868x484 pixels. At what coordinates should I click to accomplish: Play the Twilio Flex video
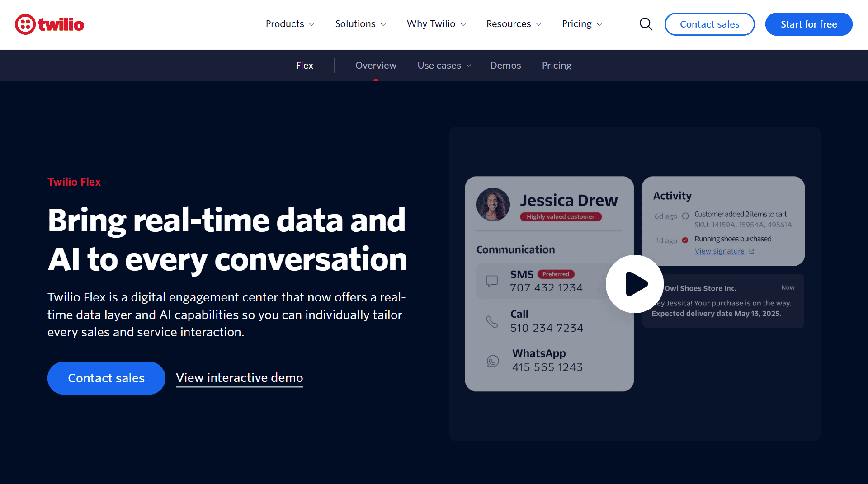click(x=634, y=284)
